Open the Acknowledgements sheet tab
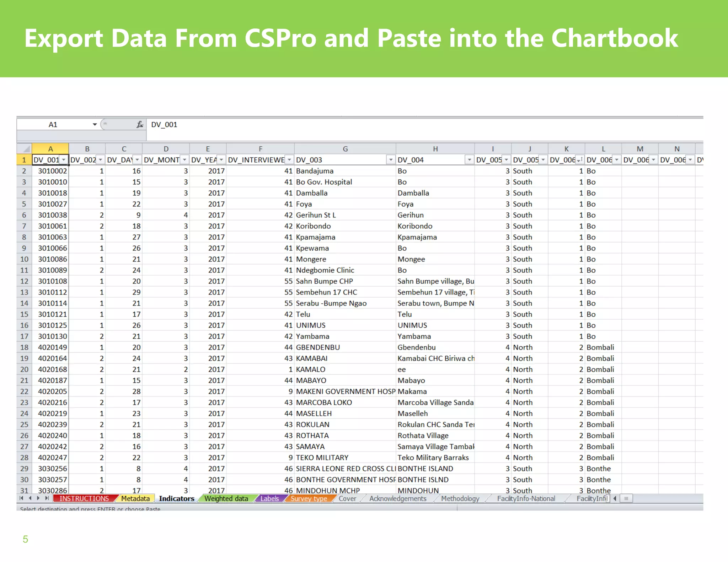This screenshot has height=562, width=728. (398, 498)
